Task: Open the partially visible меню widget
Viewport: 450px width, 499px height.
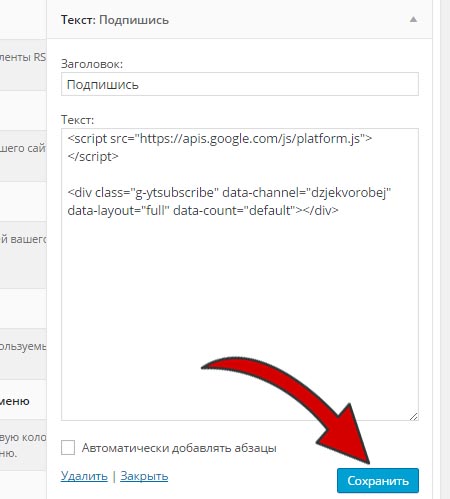Action: (23, 400)
